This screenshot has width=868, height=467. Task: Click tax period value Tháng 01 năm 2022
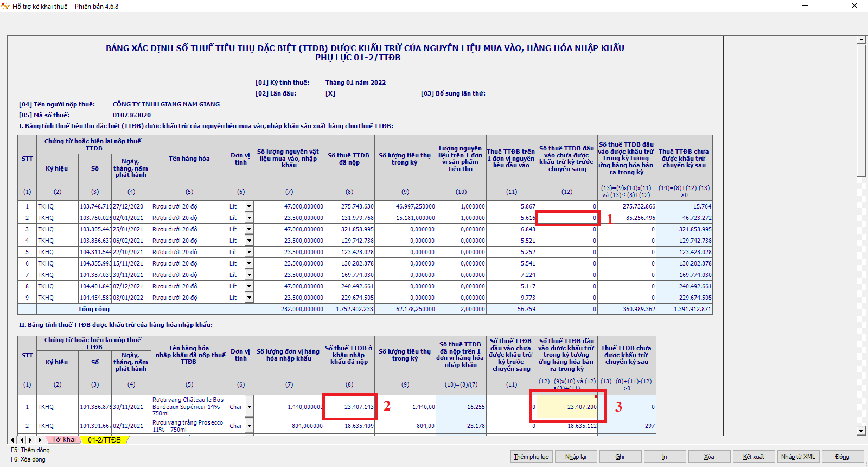[355, 83]
